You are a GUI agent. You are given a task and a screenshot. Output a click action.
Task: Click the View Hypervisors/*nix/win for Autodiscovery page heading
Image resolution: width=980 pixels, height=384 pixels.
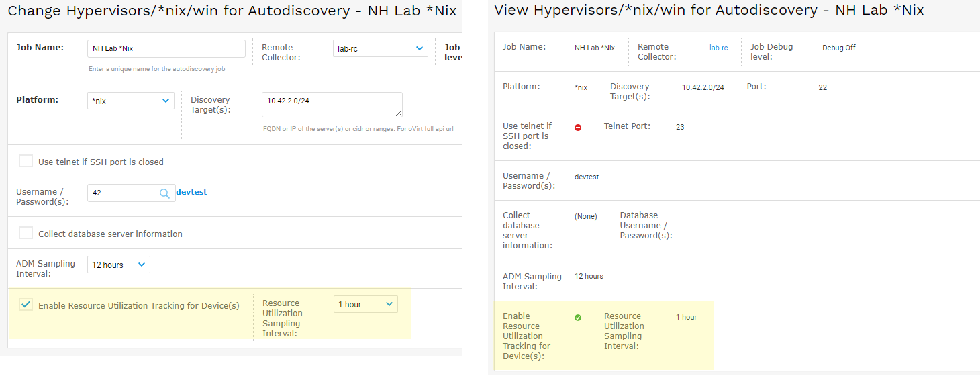pos(709,10)
